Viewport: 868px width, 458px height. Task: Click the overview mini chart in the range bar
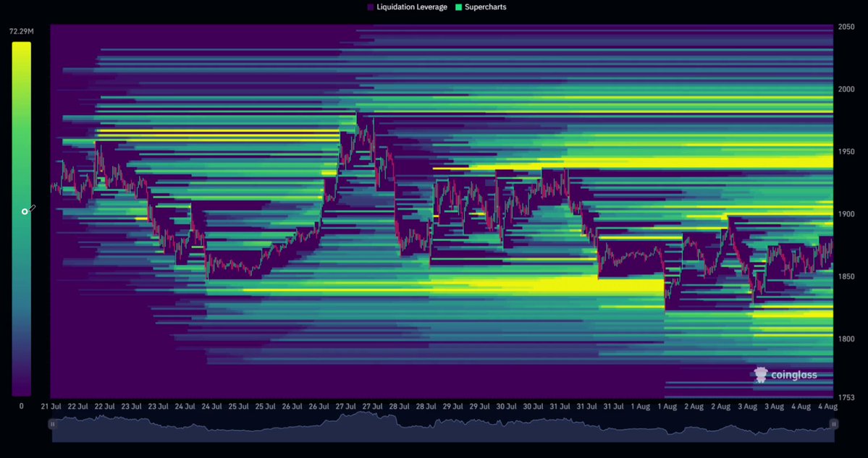(x=443, y=427)
